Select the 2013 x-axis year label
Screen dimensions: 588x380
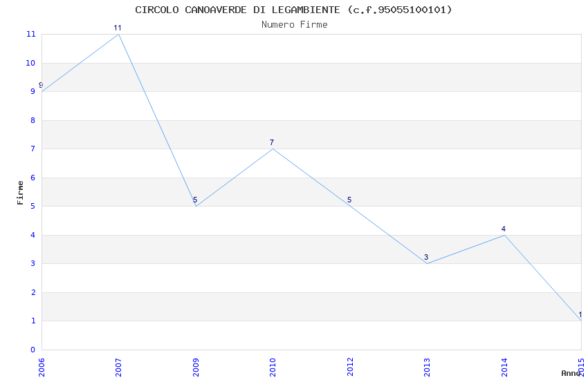pos(427,368)
